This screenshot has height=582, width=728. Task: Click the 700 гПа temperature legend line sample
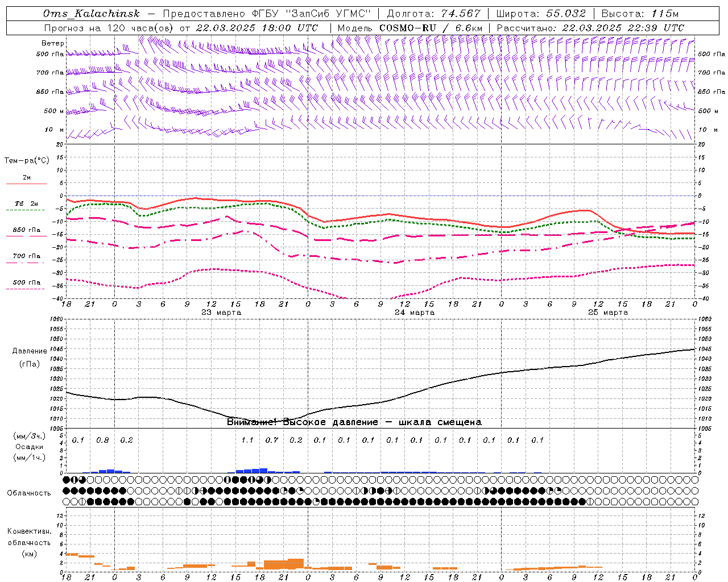pos(26,263)
